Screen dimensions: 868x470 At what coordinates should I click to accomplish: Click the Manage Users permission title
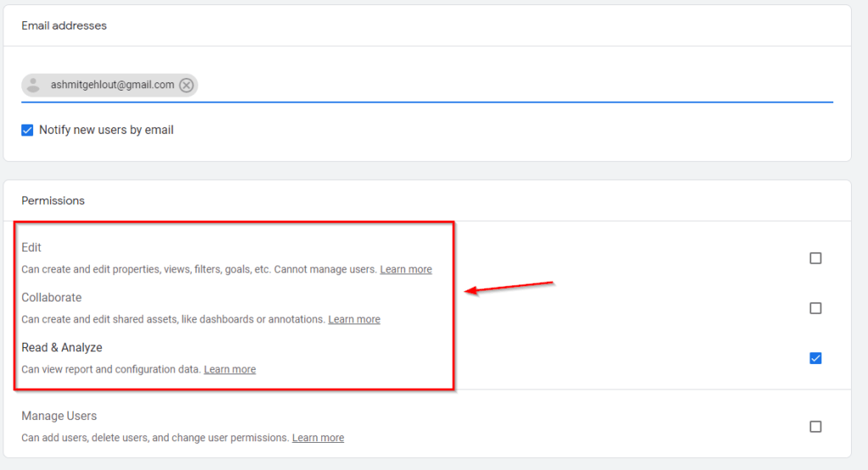[x=59, y=416]
